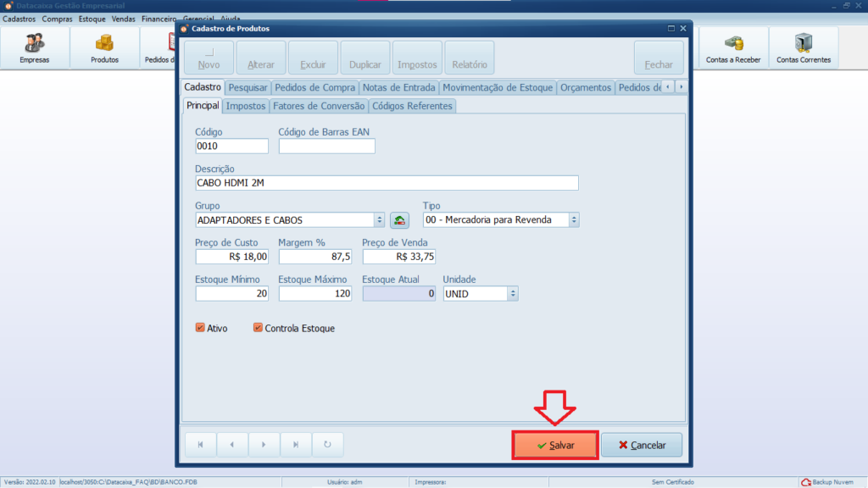The height and width of the screenshot is (488, 868).
Task: Go to next record navigation arrow
Action: [x=264, y=445]
